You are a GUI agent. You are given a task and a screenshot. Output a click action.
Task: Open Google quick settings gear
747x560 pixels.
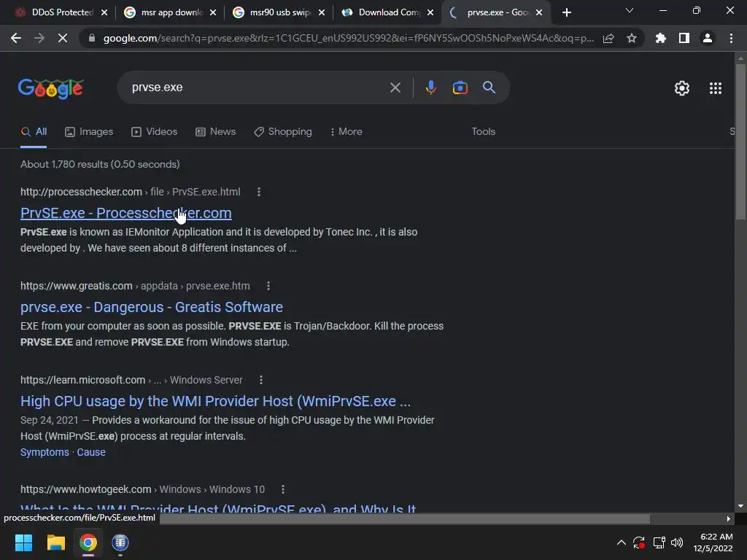pos(682,88)
